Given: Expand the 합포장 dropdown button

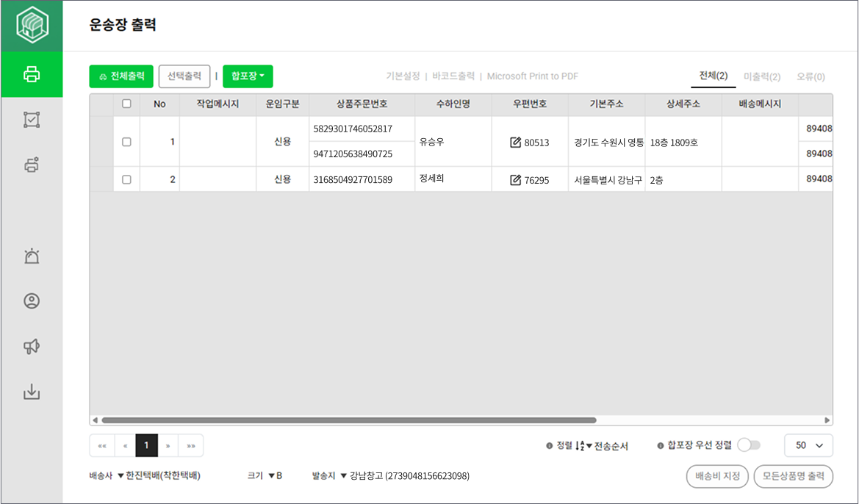Looking at the screenshot, I should click(x=248, y=76).
